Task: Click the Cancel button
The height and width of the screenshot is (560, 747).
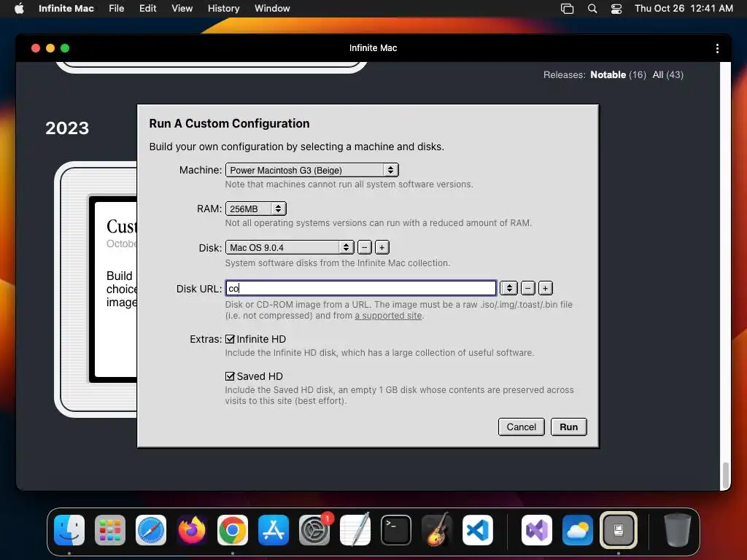Action: coord(521,427)
